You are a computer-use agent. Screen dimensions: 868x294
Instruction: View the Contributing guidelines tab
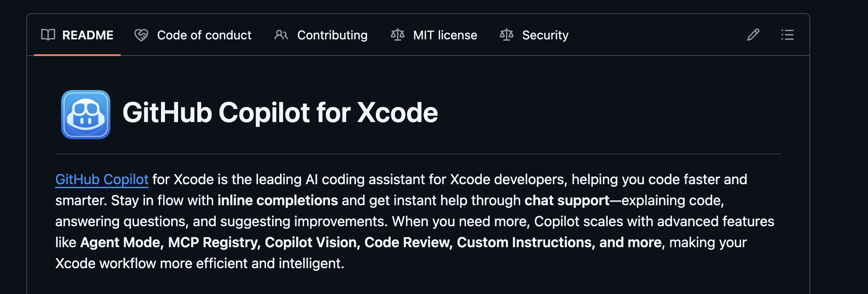332,35
